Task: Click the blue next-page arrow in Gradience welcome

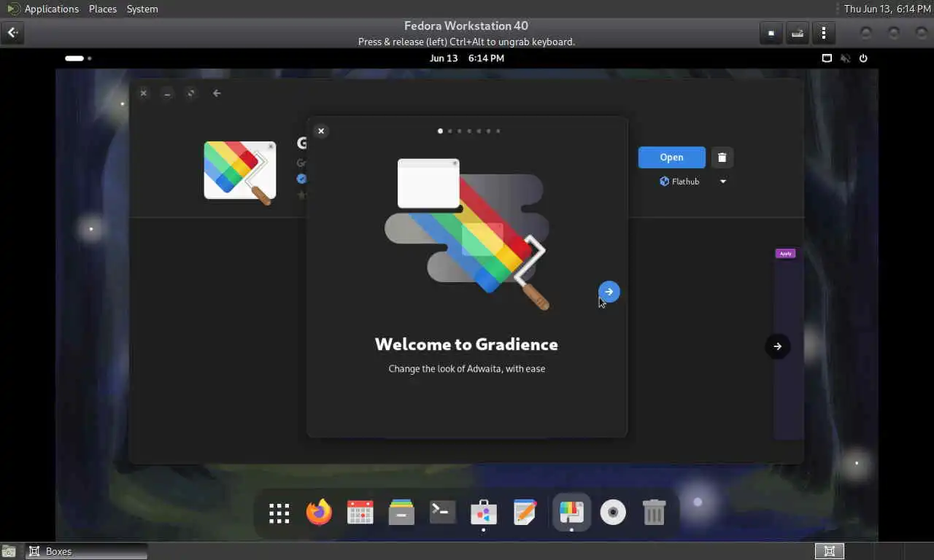Action: 609,292
